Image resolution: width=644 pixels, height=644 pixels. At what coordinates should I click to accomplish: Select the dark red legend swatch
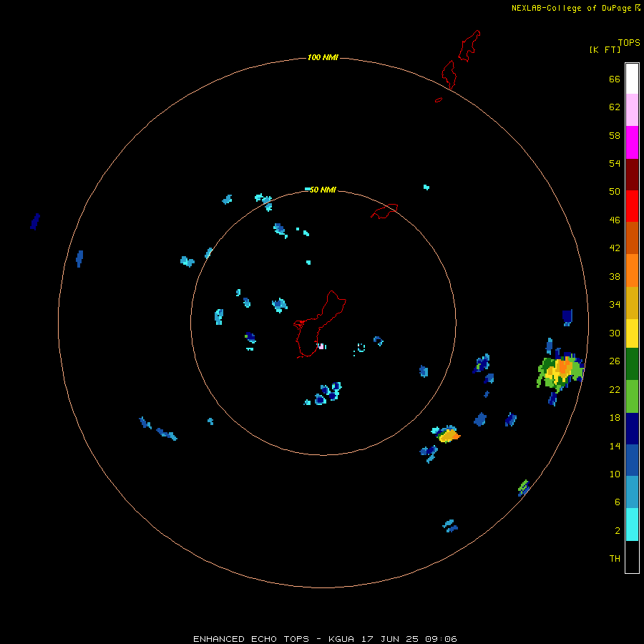pos(632,175)
